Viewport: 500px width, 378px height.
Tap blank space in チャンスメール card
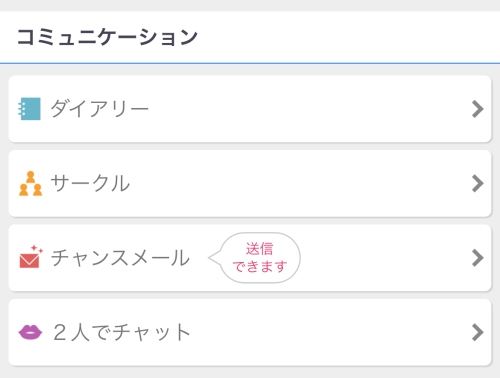[x=383, y=258]
